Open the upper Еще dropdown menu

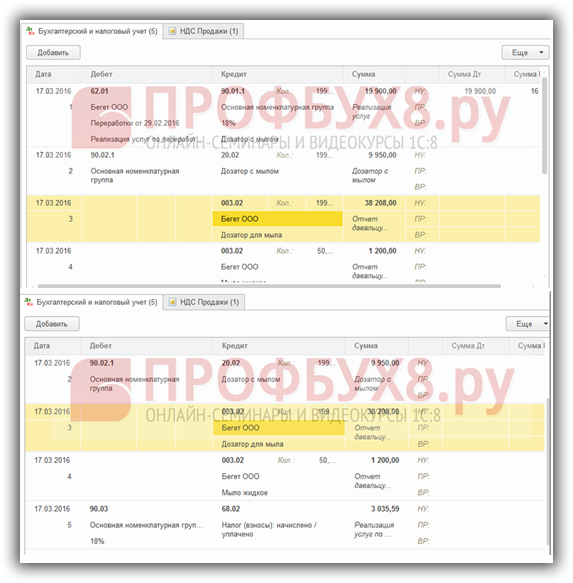pos(525,52)
